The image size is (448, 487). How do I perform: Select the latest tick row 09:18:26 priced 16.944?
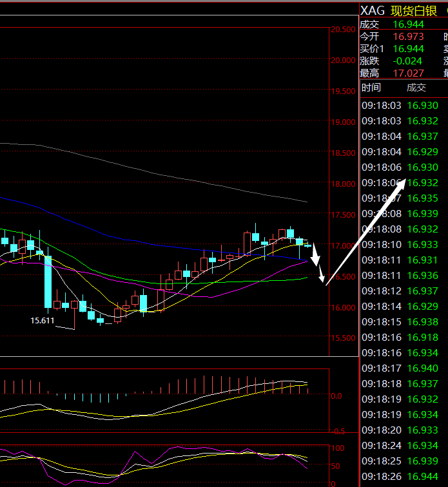[x=400, y=477]
